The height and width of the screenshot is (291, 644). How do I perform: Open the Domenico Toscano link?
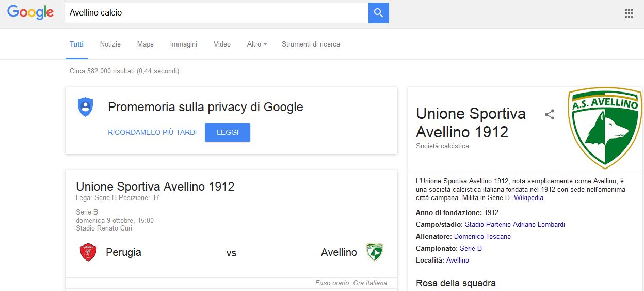click(482, 236)
